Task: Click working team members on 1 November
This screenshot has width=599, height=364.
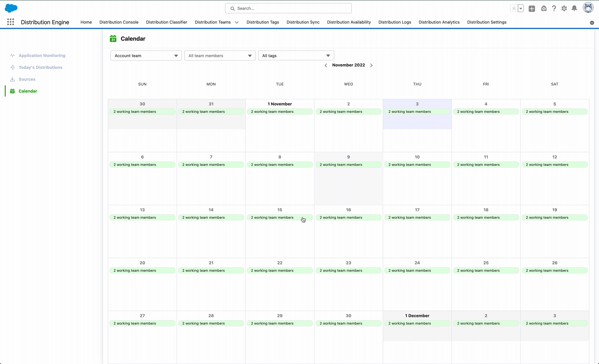Action: point(280,112)
